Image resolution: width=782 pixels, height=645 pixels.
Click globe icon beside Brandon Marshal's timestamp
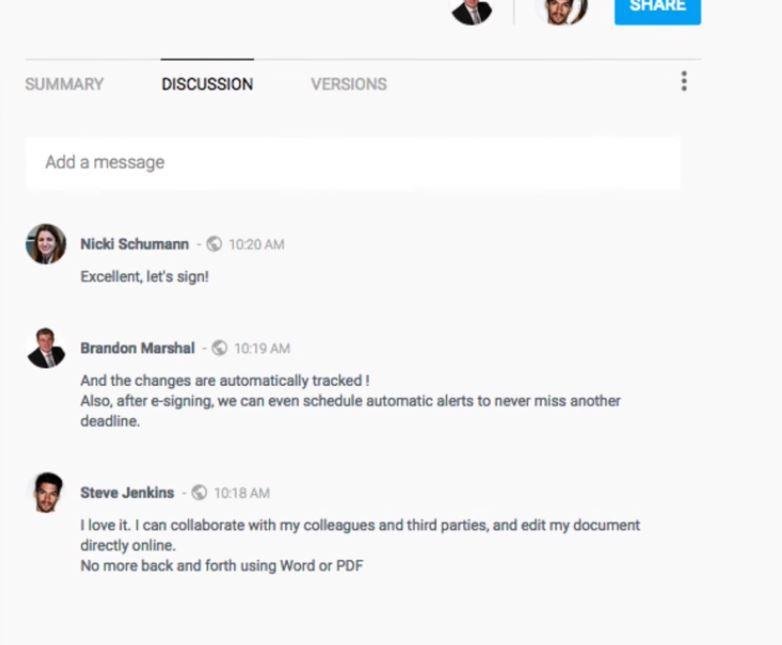219,348
